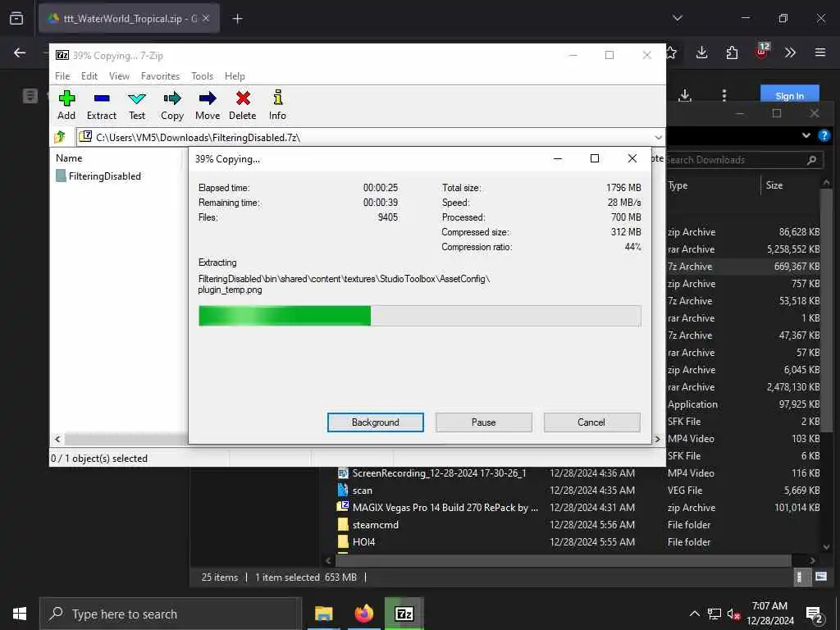
Task: Click the Move toolbar icon
Action: click(x=208, y=105)
